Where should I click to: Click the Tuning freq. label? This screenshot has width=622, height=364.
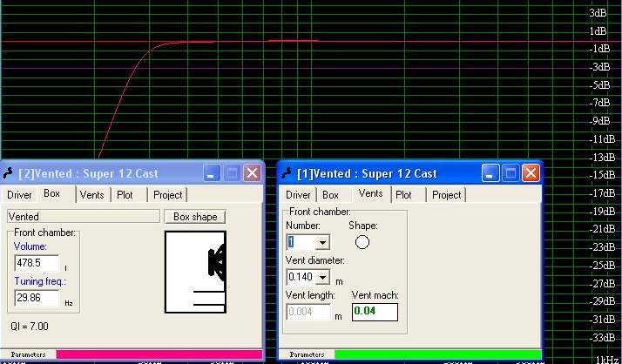pyautogui.click(x=40, y=281)
